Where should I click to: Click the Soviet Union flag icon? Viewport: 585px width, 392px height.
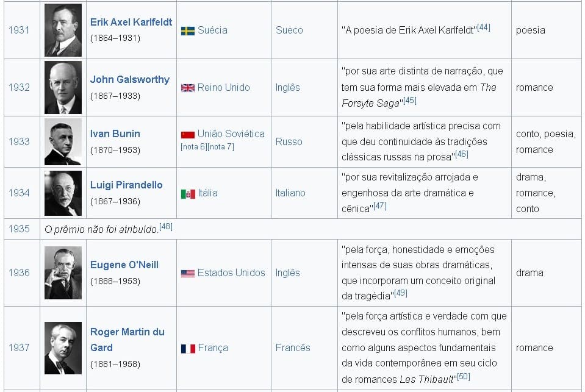click(x=187, y=134)
